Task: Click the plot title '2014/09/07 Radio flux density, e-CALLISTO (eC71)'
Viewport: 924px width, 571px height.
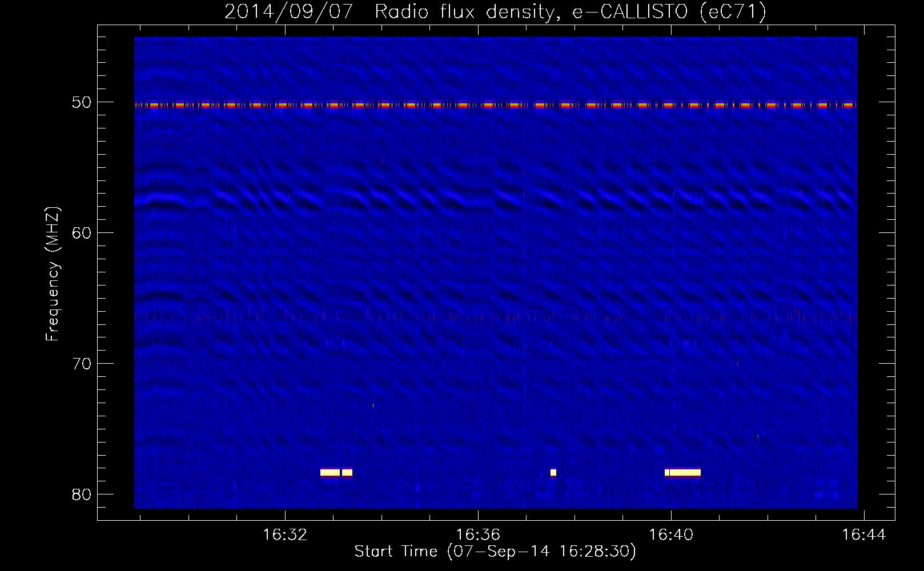Action: (495, 11)
